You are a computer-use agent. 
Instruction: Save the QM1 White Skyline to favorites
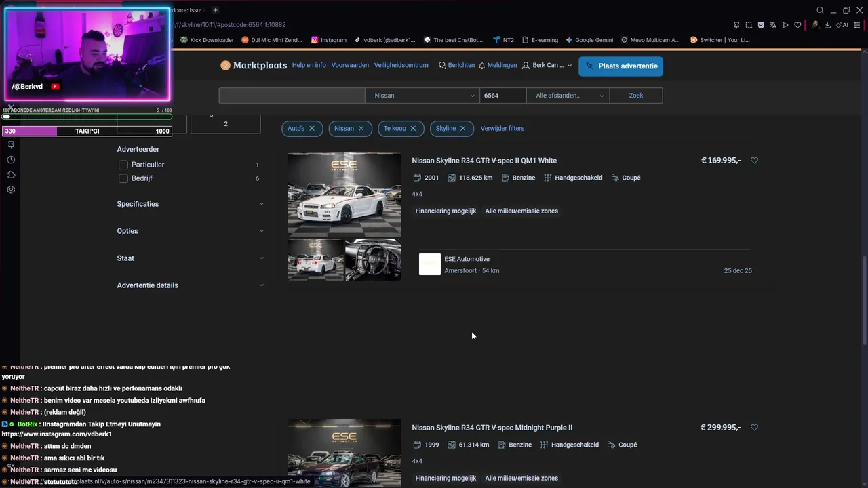(755, 161)
